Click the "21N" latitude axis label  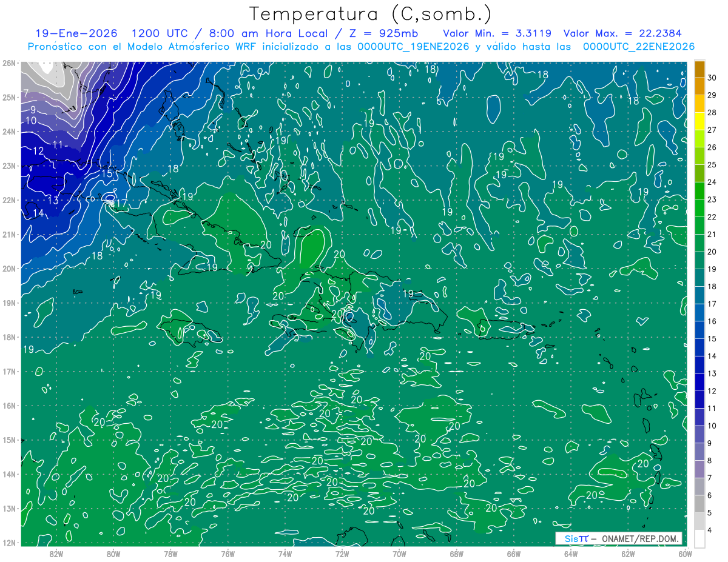(x=9, y=235)
